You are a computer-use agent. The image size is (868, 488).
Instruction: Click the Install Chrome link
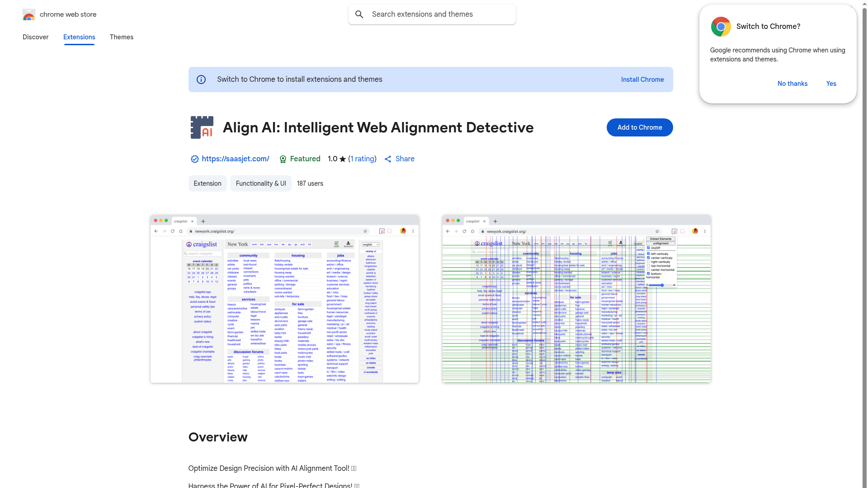tap(642, 80)
